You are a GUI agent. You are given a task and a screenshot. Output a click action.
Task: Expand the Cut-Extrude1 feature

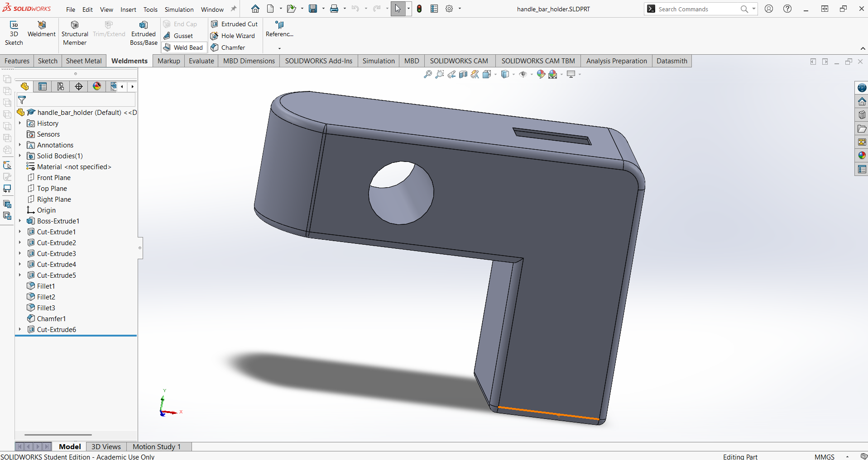[x=20, y=232]
